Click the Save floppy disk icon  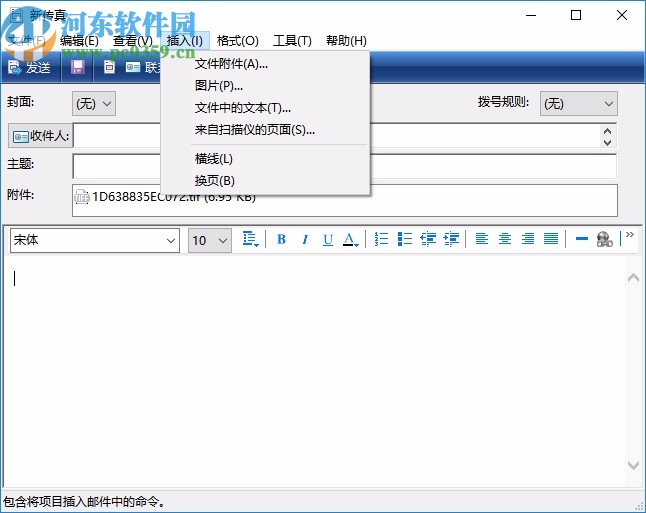tap(77, 67)
